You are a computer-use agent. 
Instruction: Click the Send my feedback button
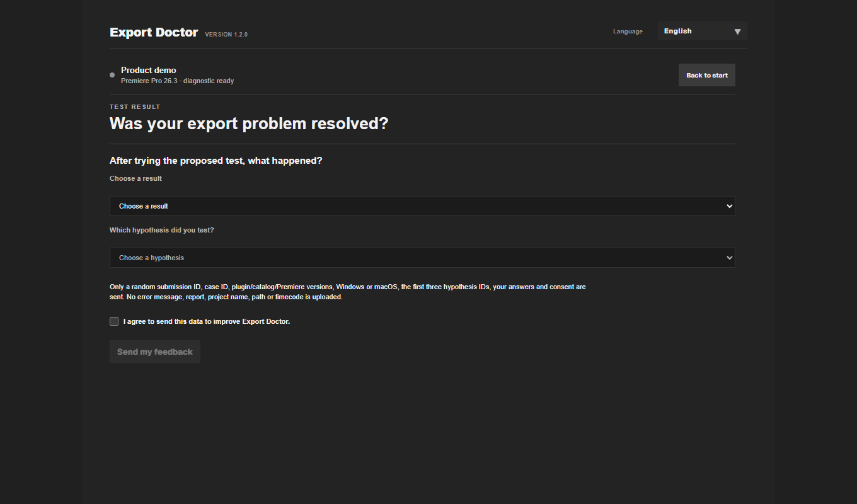point(155,352)
